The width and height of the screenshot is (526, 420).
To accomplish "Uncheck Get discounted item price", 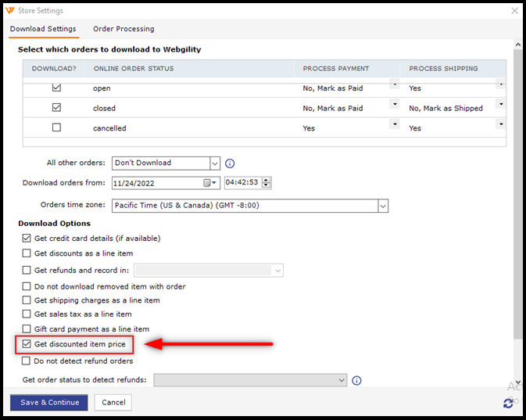I will tap(27, 344).
